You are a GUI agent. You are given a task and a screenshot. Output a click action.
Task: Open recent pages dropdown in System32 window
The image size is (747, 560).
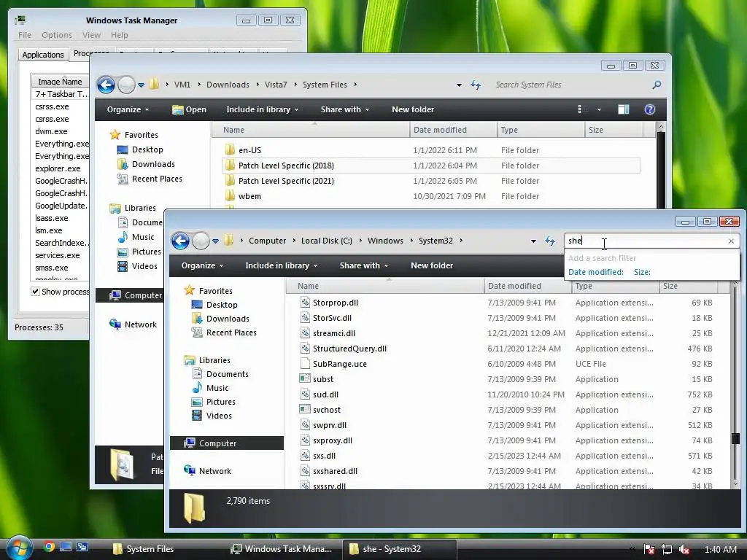point(216,241)
